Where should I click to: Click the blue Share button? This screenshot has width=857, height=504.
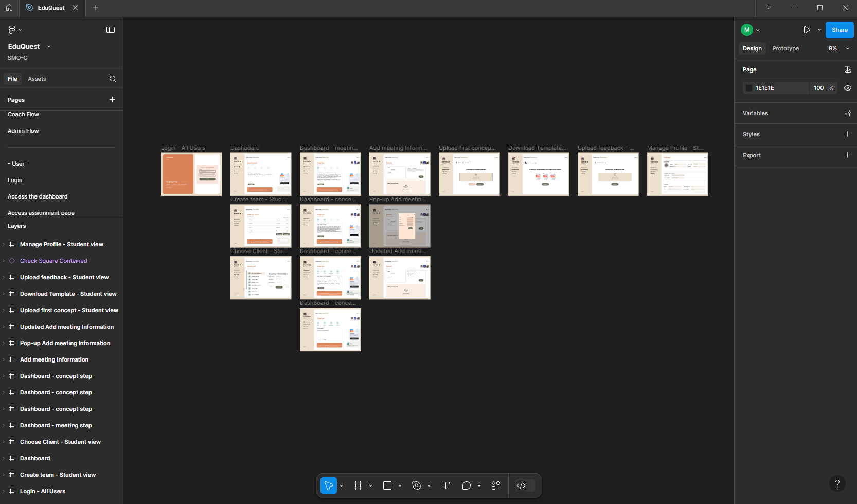pyautogui.click(x=840, y=30)
